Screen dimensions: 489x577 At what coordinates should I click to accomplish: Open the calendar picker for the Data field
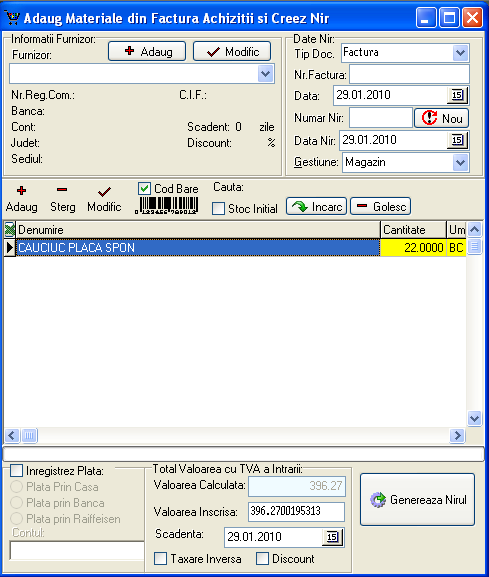click(x=457, y=95)
